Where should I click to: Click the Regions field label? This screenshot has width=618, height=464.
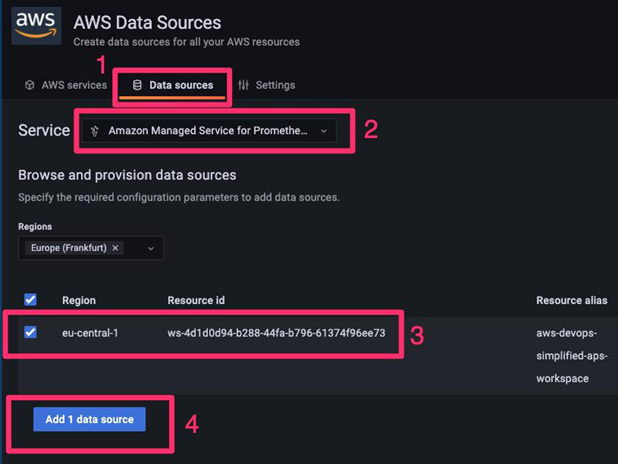[x=35, y=227]
